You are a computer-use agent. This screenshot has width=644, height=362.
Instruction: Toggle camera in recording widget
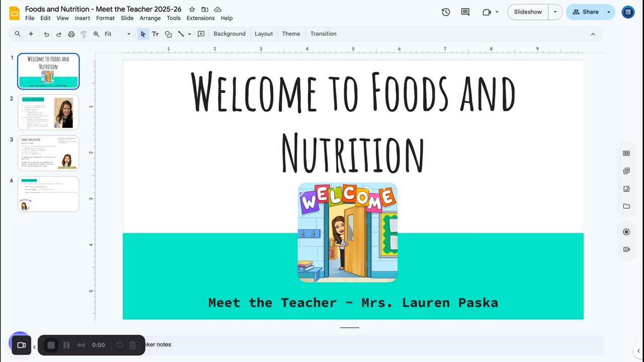[x=22, y=345]
